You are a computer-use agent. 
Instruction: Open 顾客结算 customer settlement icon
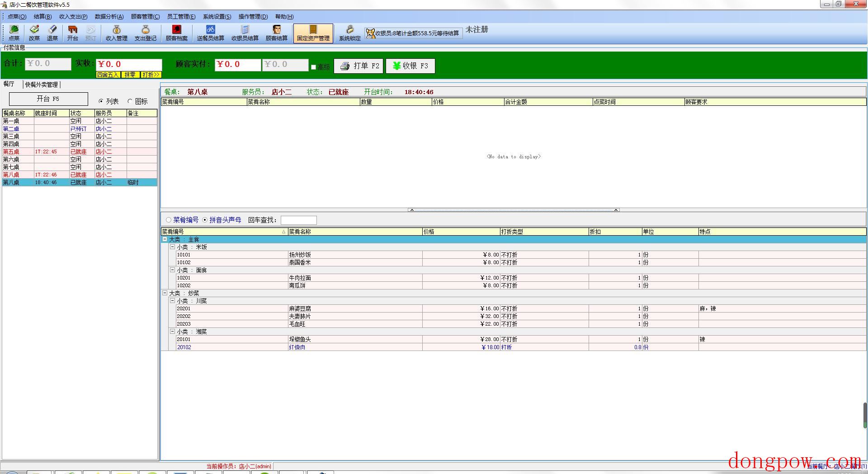[277, 33]
